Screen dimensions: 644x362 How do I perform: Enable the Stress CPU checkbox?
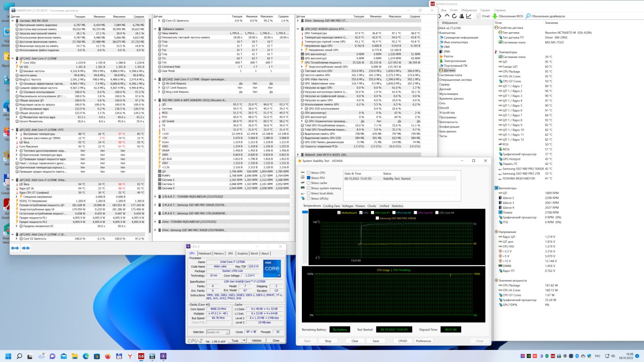pyautogui.click(x=308, y=173)
